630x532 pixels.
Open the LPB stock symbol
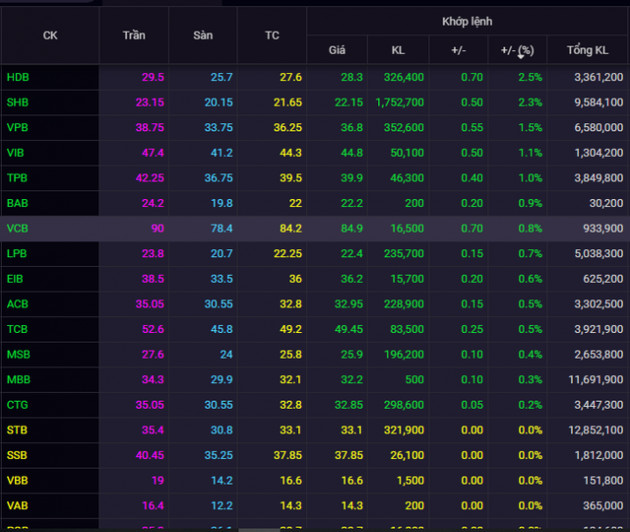coord(16,254)
